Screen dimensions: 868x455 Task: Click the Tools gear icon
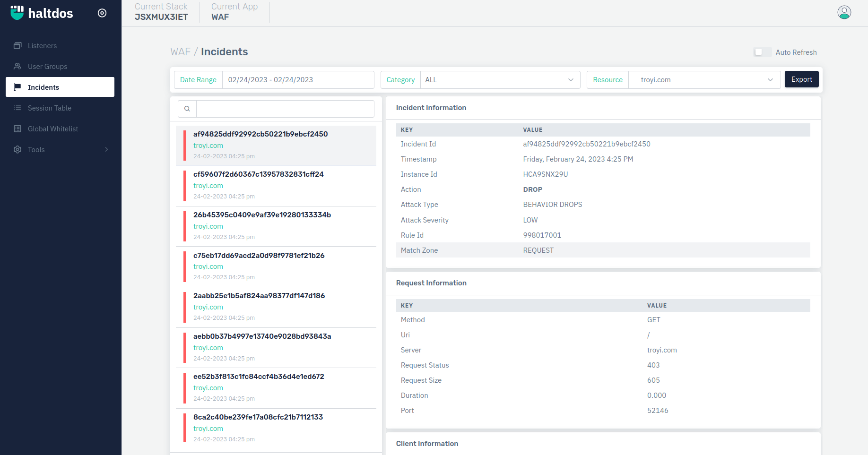pos(17,150)
